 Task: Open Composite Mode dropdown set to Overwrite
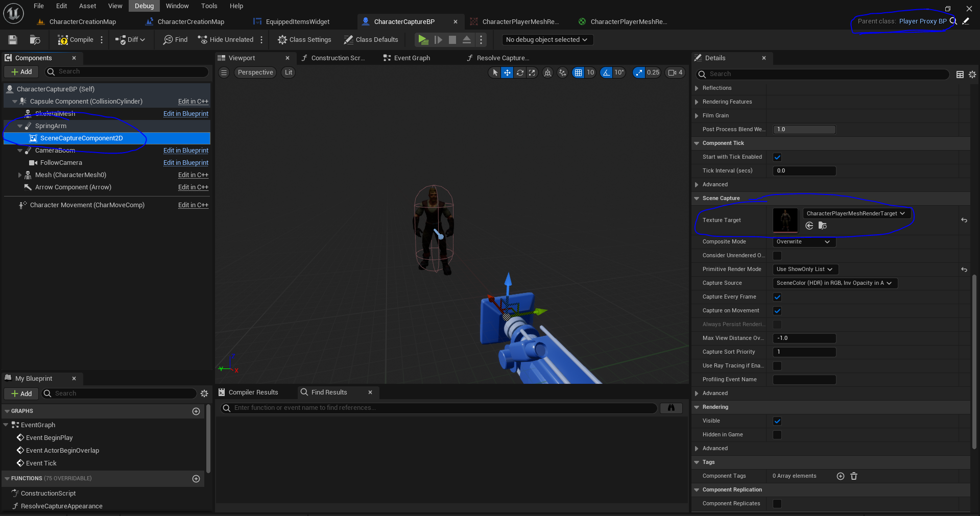point(804,242)
